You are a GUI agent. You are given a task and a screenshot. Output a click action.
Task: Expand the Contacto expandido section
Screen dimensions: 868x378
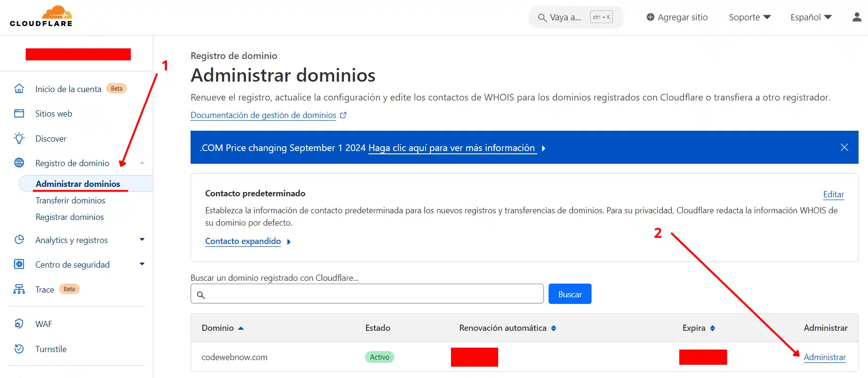tap(248, 241)
